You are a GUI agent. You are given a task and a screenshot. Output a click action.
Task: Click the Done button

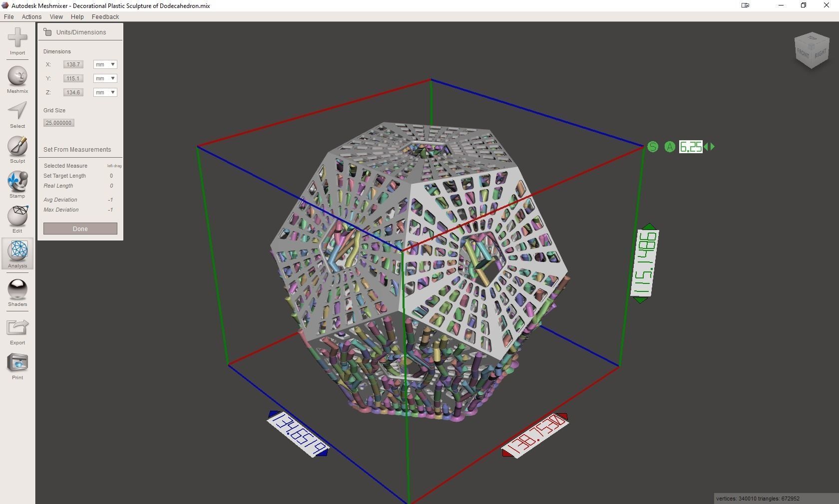tap(79, 229)
